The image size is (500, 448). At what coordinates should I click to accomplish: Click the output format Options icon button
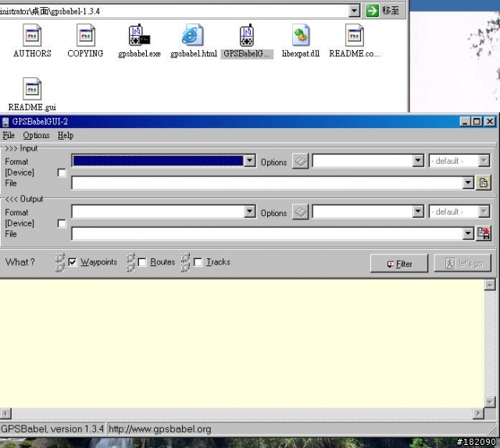click(300, 212)
